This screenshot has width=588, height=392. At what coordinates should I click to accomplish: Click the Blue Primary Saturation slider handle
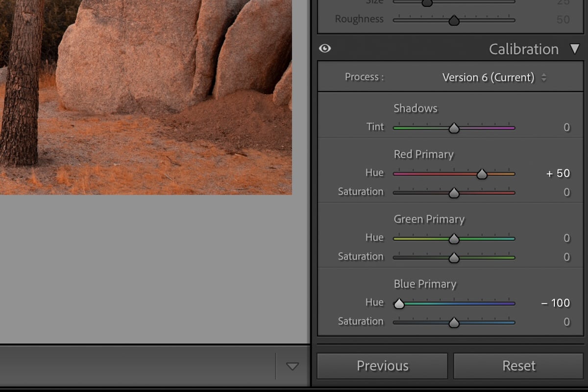tap(454, 322)
